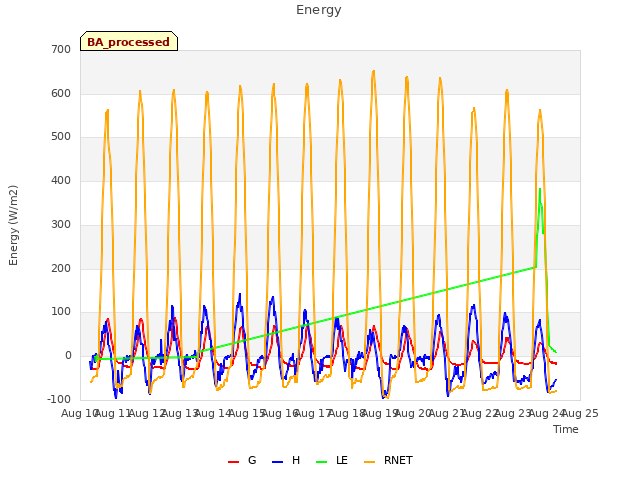The image size is (640, 480).
Task: Click the 300 y-axis tick label
Action: click(61, 224)
